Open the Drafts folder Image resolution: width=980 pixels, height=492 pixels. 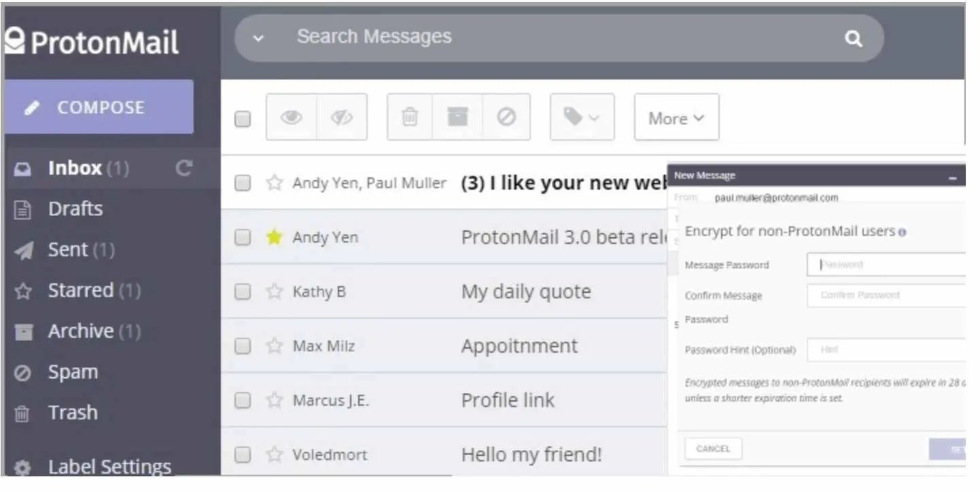pos(75,209)
